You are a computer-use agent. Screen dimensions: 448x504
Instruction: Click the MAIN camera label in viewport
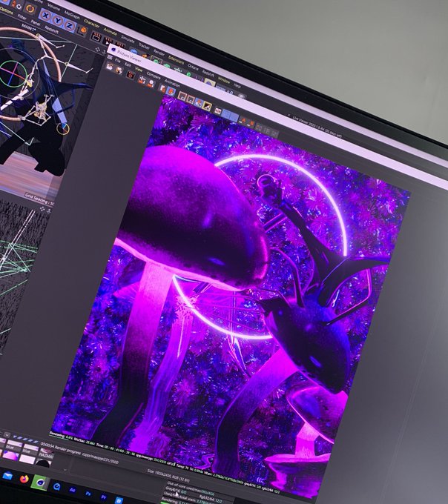(29, 28)
